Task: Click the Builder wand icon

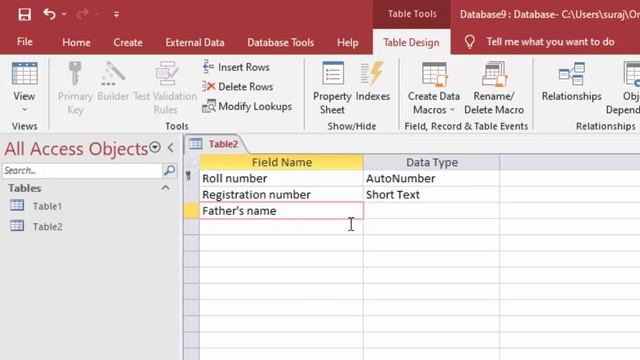Action: [x=113, y=73]
